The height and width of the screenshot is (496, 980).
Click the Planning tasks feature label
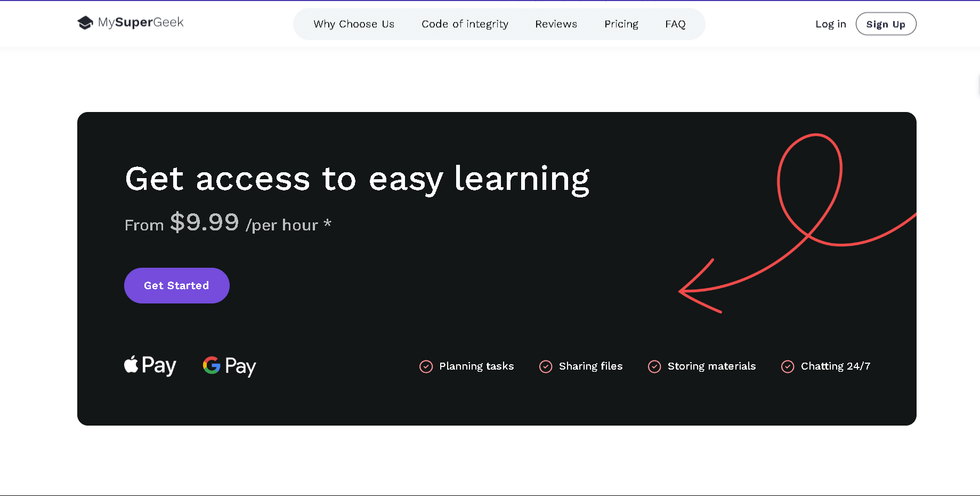(476, 366)
